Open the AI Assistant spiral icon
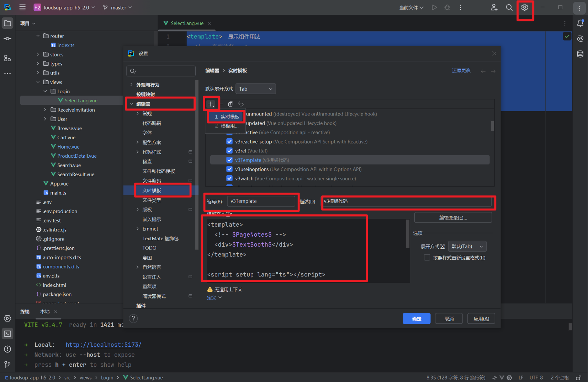The height and width of the screenshot is (382, 588). click(x=580, y=38)
